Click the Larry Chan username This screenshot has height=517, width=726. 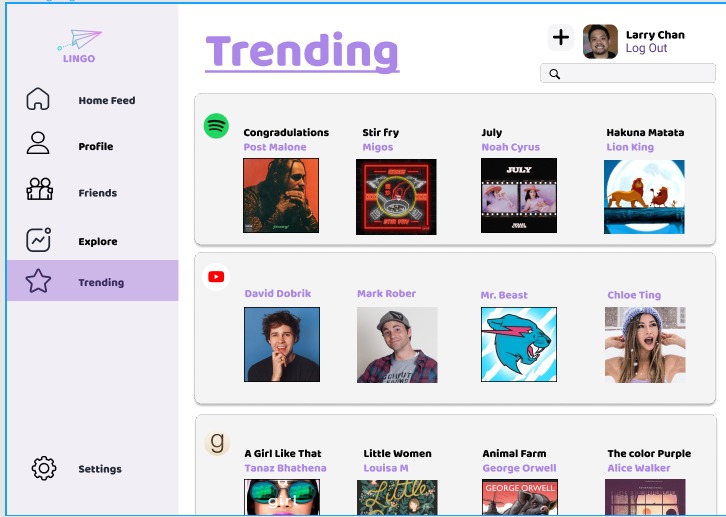655,35
